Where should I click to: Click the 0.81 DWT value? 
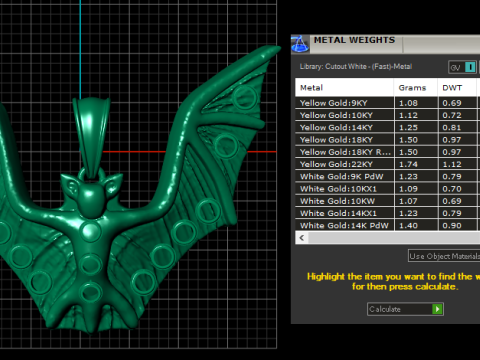(452, 128)
